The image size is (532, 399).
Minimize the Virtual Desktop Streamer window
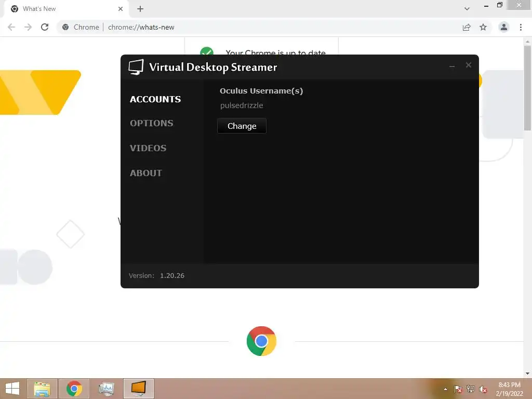(452, 66)
